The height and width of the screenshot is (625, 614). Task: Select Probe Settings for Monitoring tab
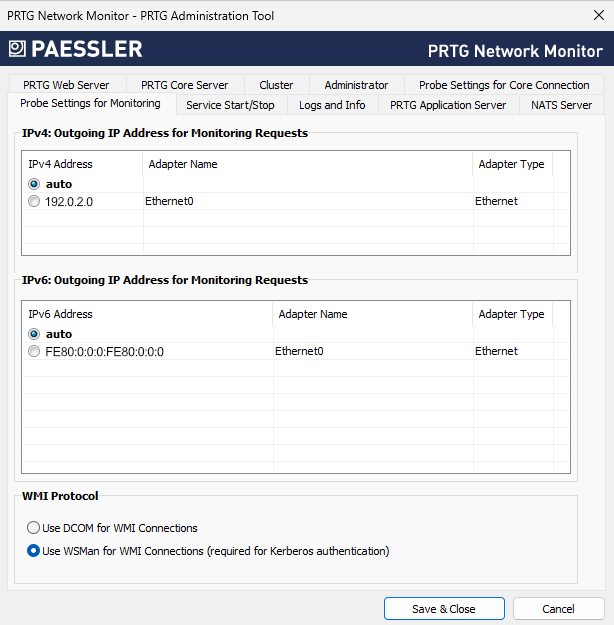pos(91,103)
